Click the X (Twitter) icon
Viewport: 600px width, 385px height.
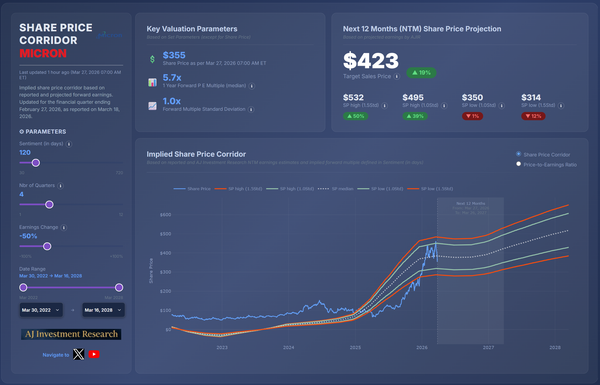pos(78,354)
